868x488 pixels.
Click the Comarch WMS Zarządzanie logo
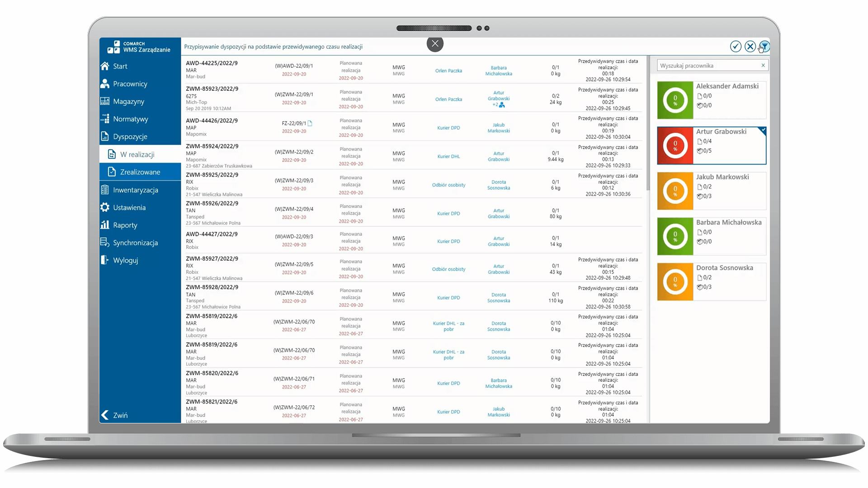coord(139,47)
